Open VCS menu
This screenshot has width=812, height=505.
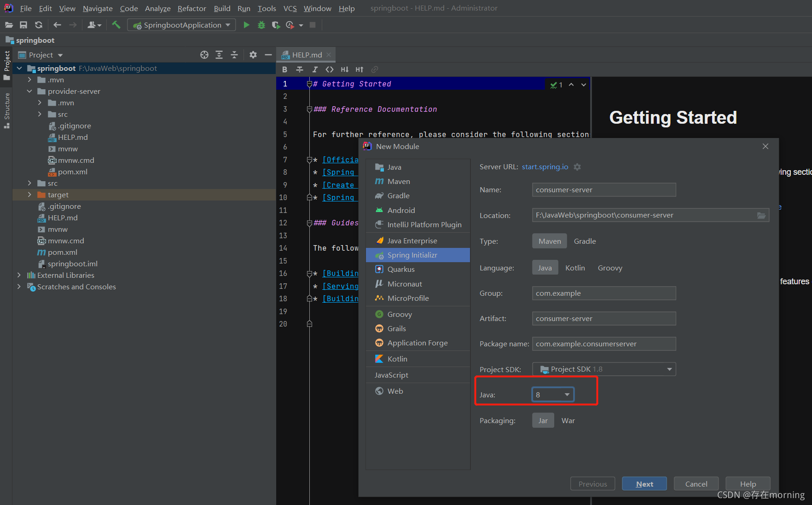(x=290, y=8)
